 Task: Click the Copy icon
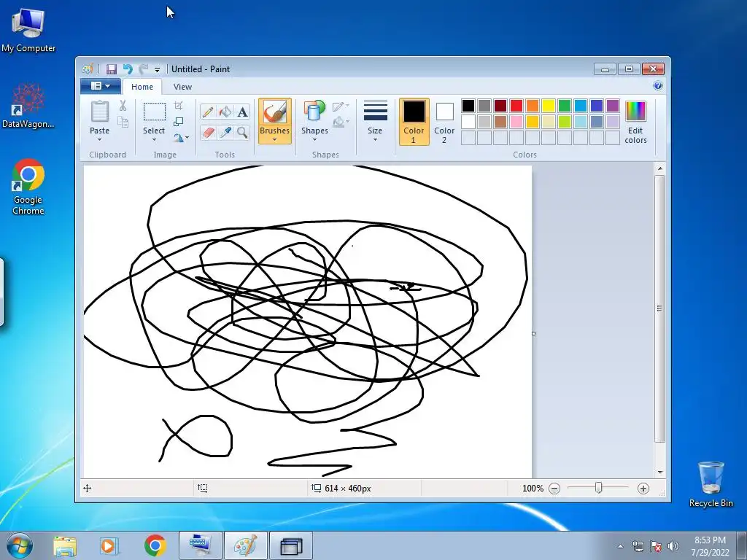(123, 122)
